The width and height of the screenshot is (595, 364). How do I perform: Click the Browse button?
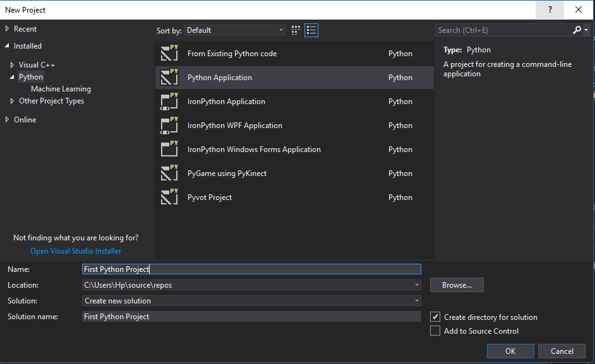[457, 285]
